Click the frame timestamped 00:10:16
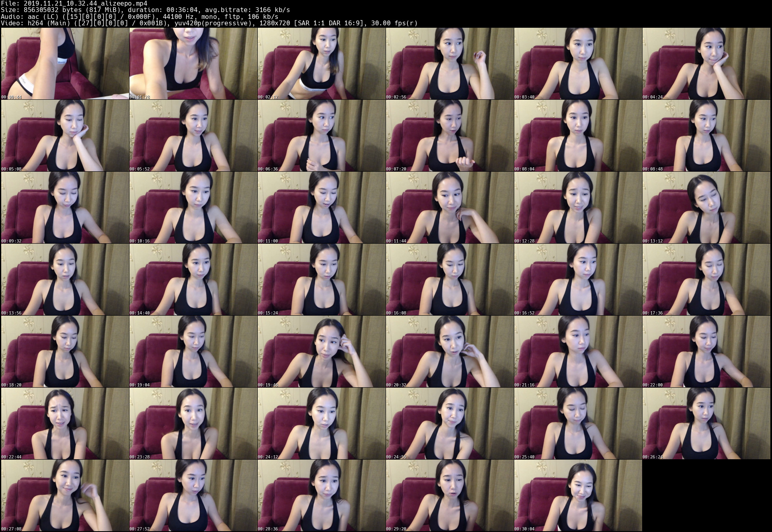 point(193,207)
